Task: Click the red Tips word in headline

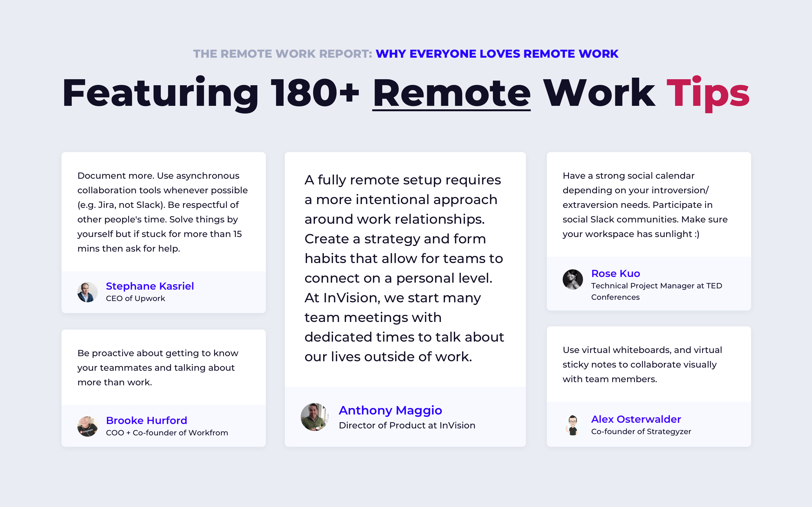Action: (x=708, y=93)
